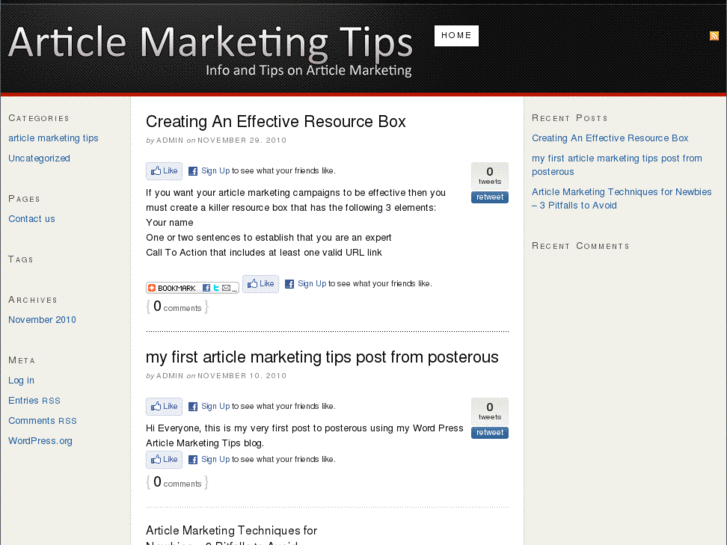
Task: Click Like button beside the Bookmark widget
Action: click(261, 284)
